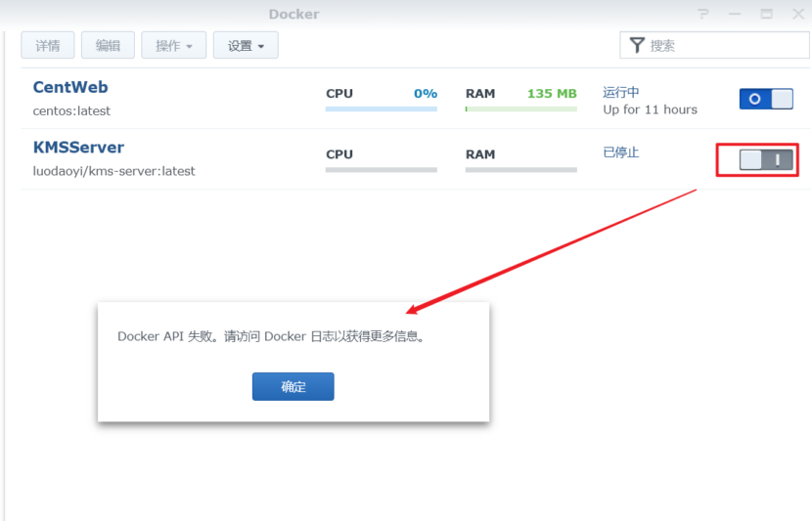The image size is (812, 521).
Task: Maximize the Docker window
Action: [x=767, y=14]
